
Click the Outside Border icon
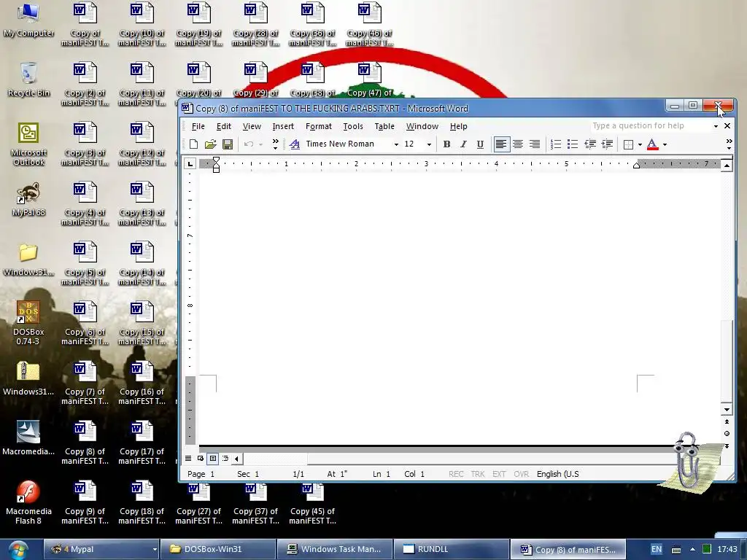click(x=628, y=144)
